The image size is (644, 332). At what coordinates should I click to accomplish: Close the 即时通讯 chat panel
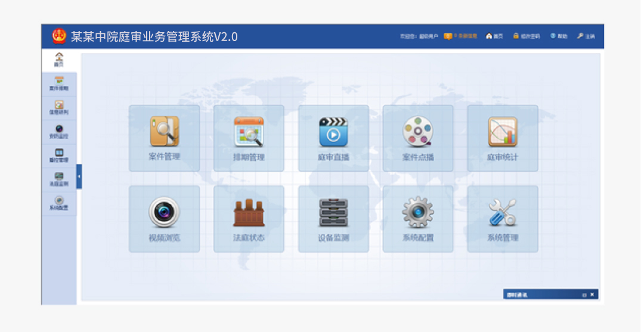click(x=592, y=295)
